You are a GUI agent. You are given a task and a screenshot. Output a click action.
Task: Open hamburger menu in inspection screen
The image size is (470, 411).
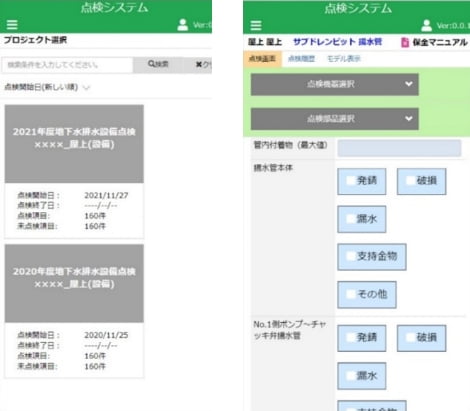(x=256, y=26)
